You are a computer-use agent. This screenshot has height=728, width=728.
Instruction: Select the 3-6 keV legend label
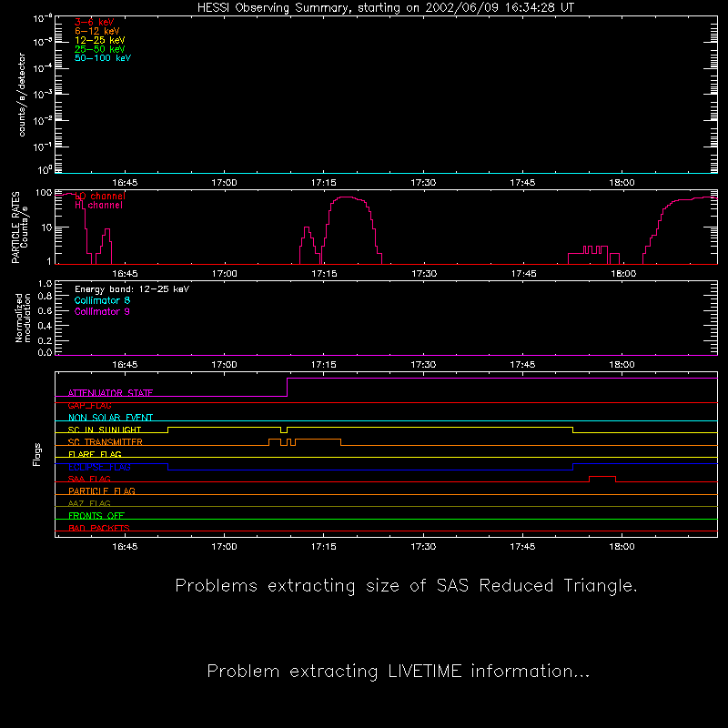coord(94,22)
